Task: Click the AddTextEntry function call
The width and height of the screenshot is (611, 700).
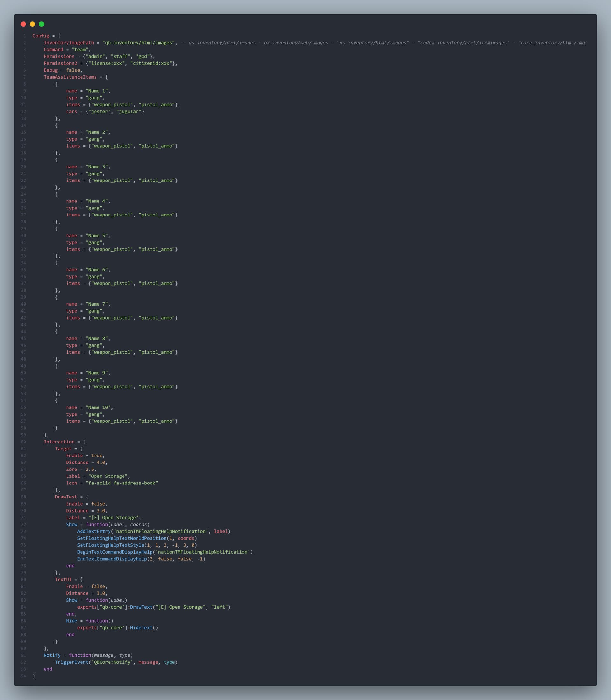Action: tap(94, 531)
